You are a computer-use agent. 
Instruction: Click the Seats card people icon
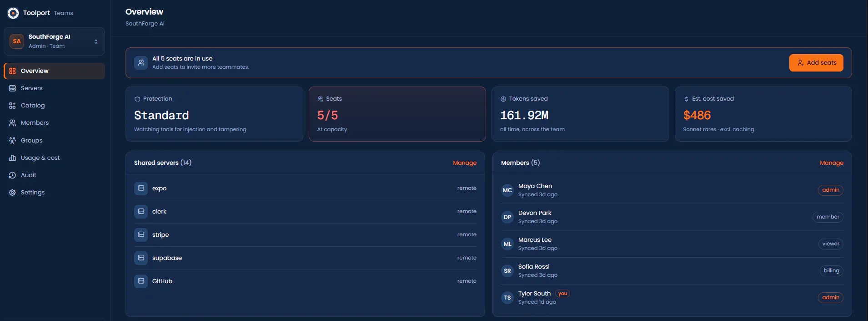tap(320, 99)
